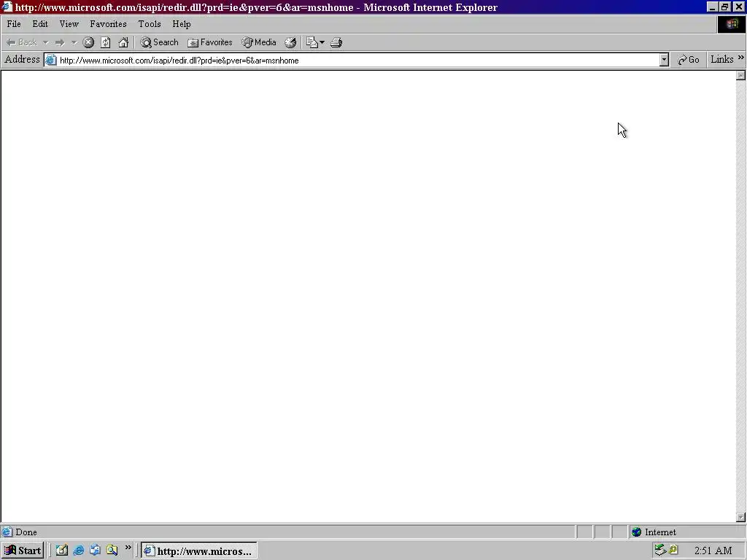Click the Links toolbar label
This screenshot has width=747, height=560.
(721, 60)
